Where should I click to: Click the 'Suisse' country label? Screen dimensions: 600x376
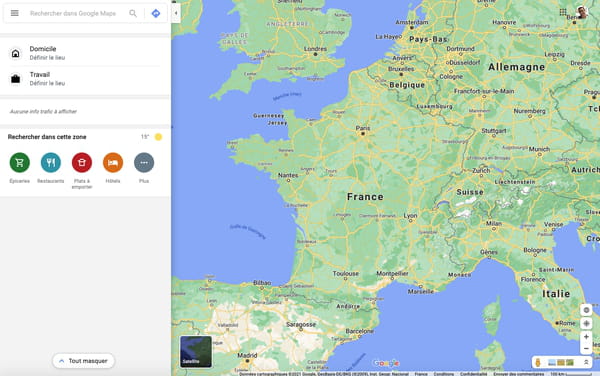(x=470, y=192)
